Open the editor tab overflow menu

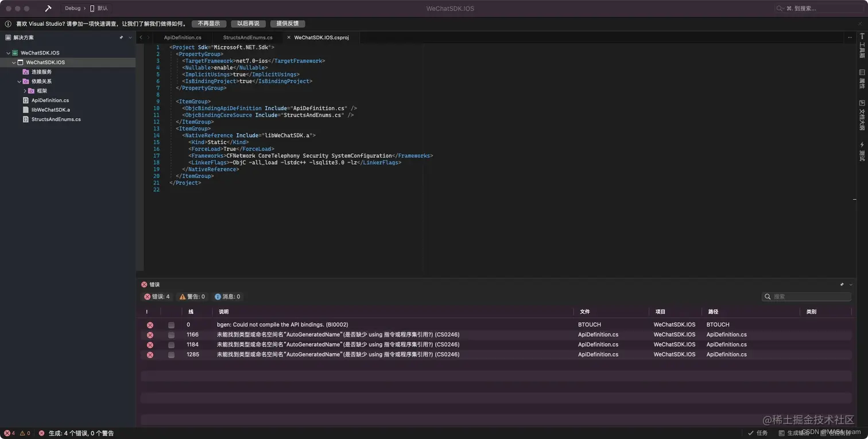tap(850, 37)
